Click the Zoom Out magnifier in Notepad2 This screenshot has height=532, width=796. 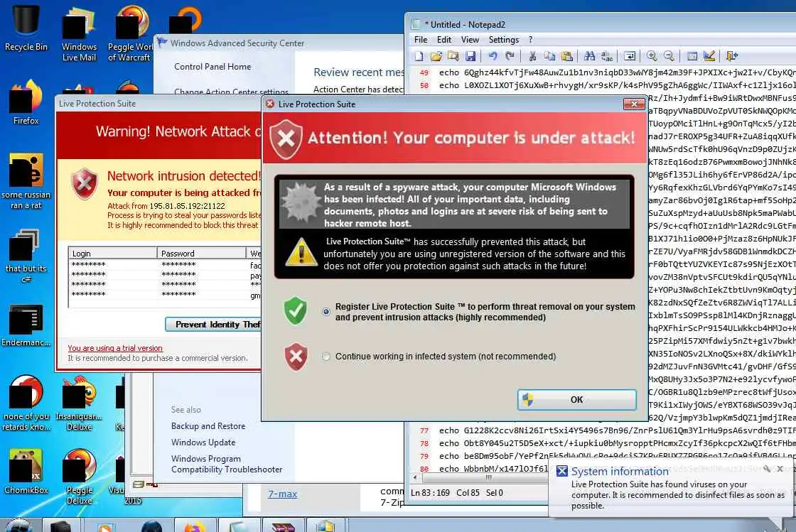coord(669,56)
